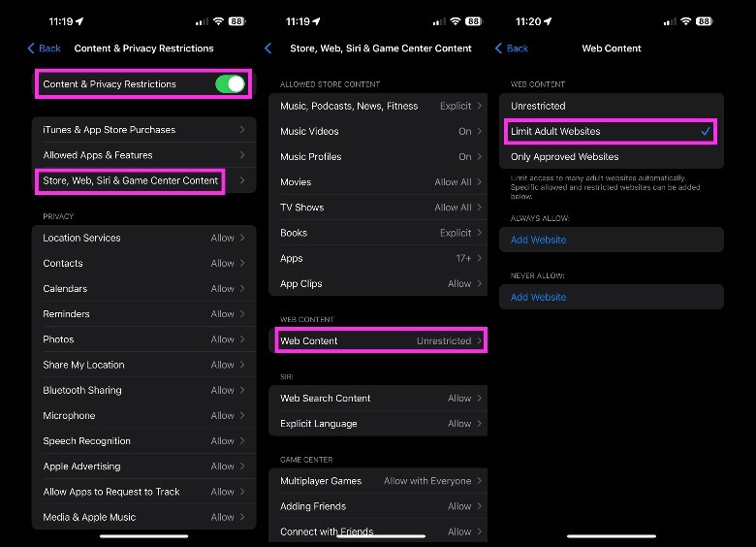Open Location Services privacy setting
Viewport: 756px width, 547px height.
pyautogui.click(x=143, y=238)
